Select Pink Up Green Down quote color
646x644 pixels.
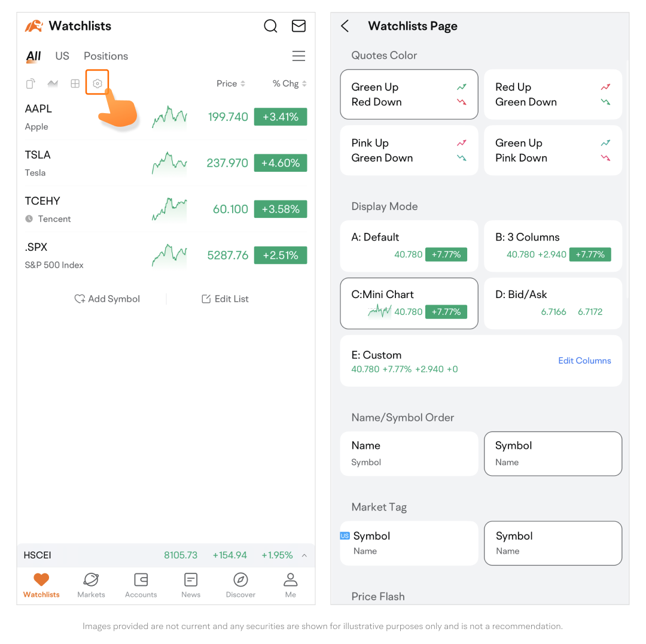(409, 150)
